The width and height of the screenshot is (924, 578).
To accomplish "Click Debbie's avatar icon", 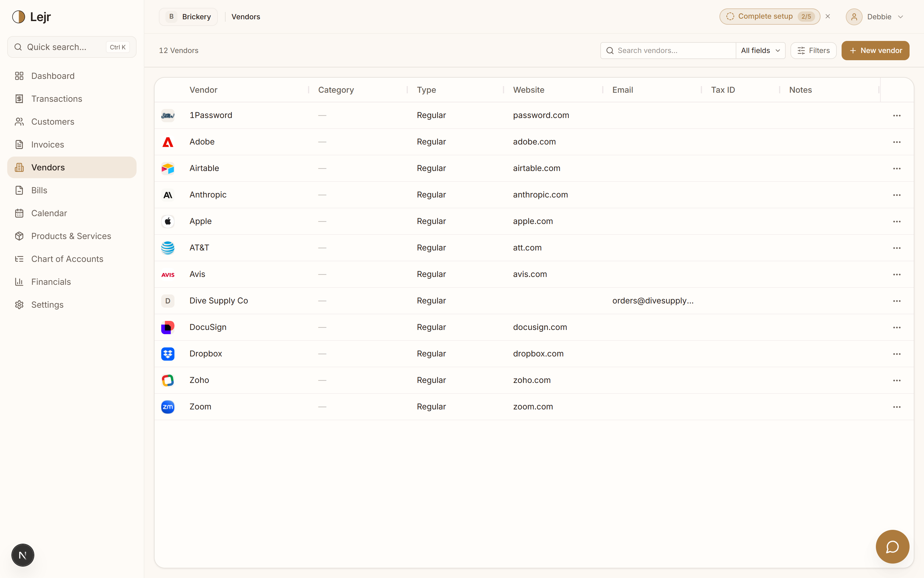I will pyautogui.click(x=854, y=17).
